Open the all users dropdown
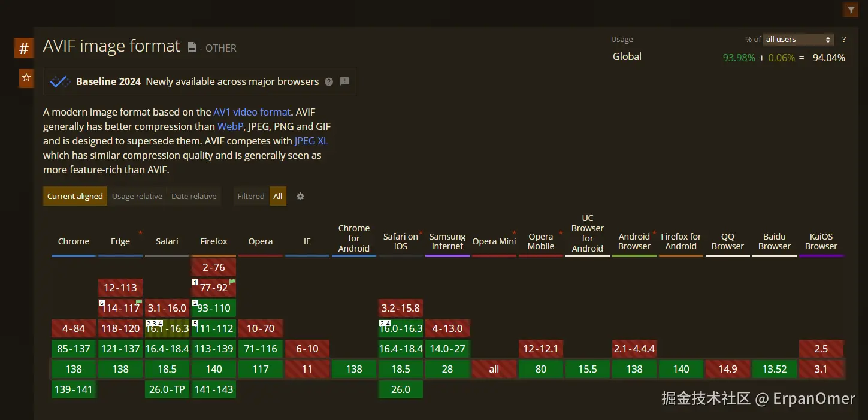The height and width of the screenshot is (420, 868). pos(799,40)
